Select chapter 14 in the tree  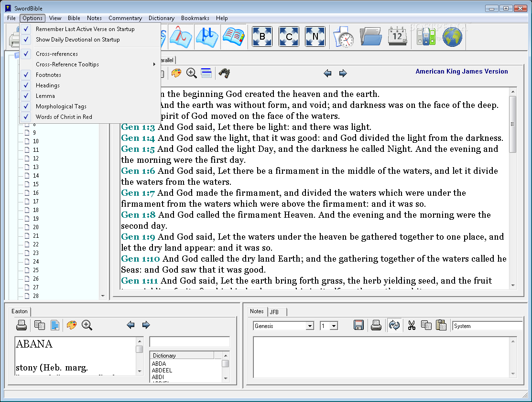(36, 176)
